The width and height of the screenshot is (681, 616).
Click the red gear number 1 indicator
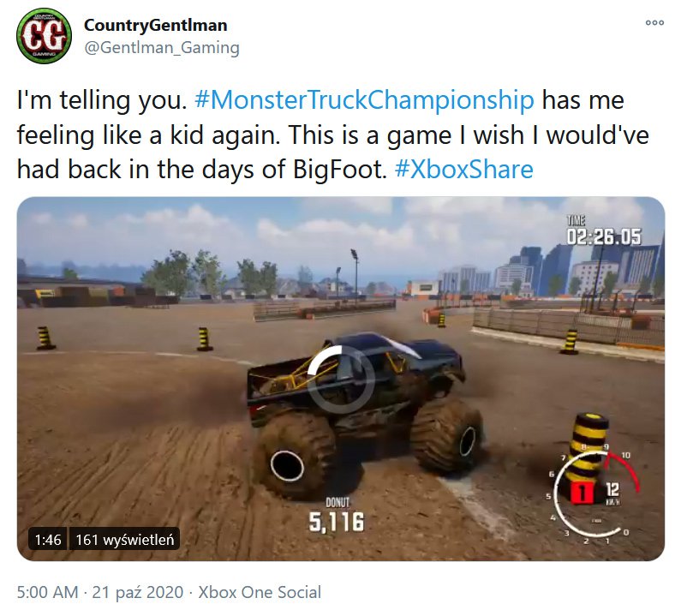click(x=582, y=493)
